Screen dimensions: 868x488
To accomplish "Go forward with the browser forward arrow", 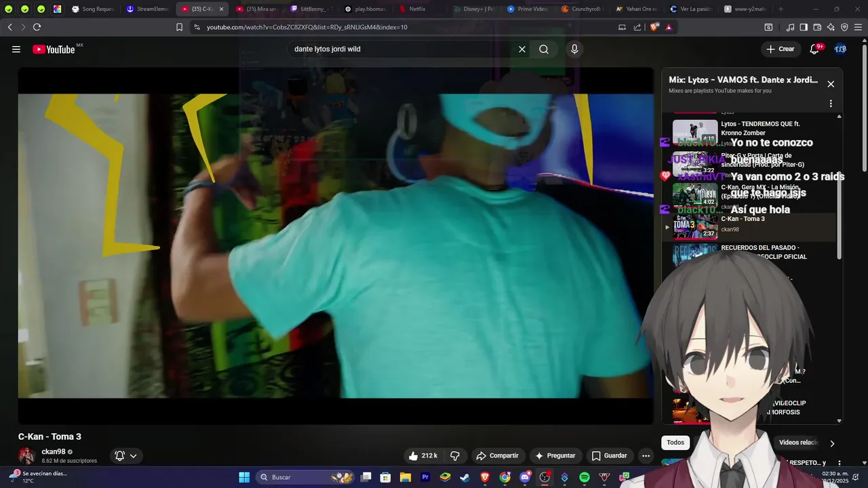I will 23,27.
